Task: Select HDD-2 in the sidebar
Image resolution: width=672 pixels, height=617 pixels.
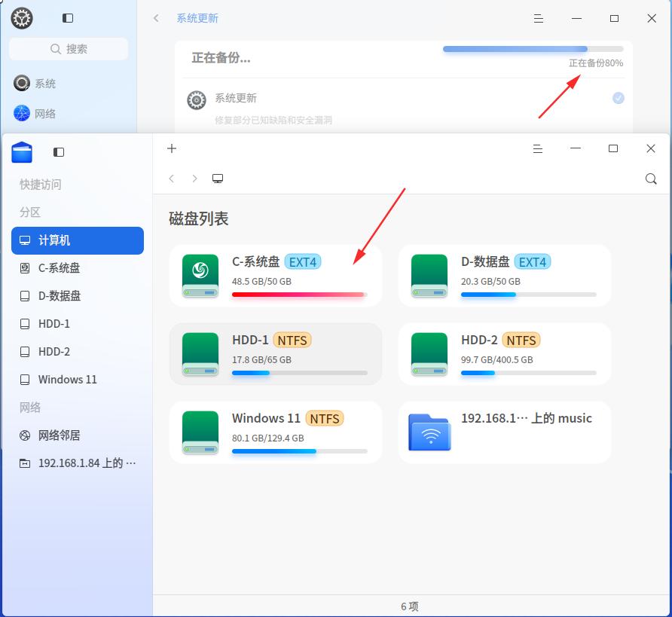Action: [78, 352]
